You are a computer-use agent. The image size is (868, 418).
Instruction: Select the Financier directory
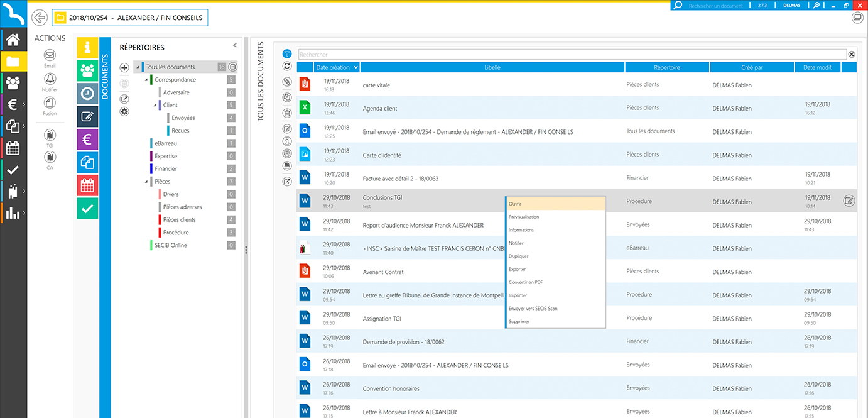[x=166, y=169]
